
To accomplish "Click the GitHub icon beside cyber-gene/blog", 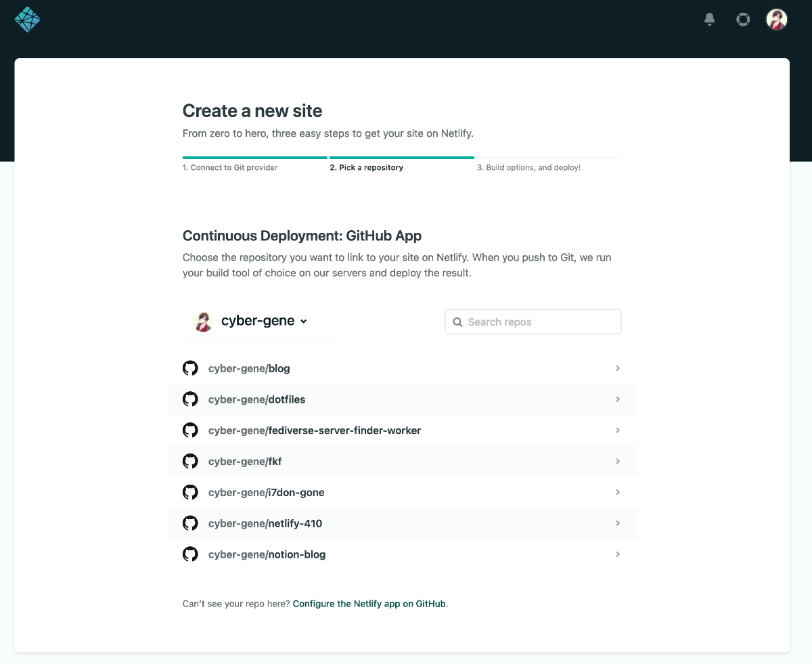I will click(190, 368).
